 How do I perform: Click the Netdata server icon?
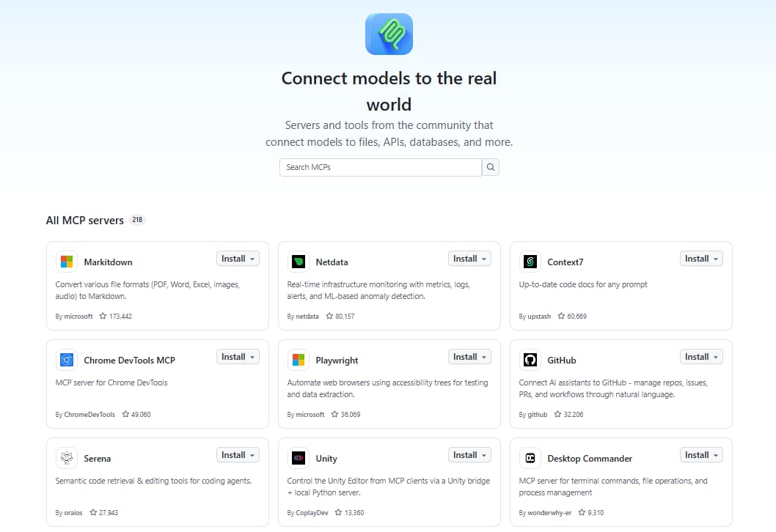pyautogui.click(x=299, y=262)
